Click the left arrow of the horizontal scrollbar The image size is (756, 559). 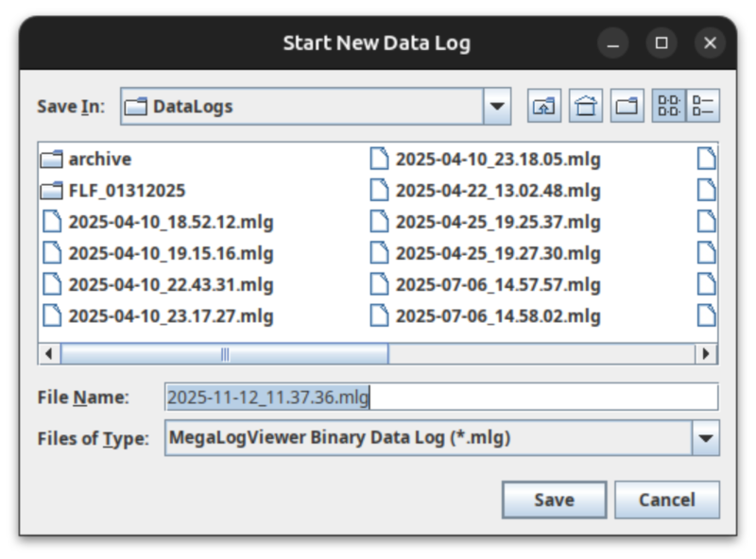coord(46,351)
